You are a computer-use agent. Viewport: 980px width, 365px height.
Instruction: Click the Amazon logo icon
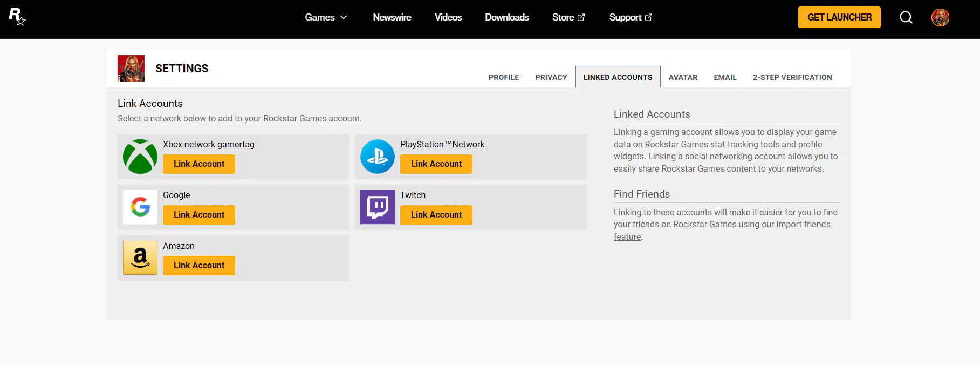click(140, 258)
